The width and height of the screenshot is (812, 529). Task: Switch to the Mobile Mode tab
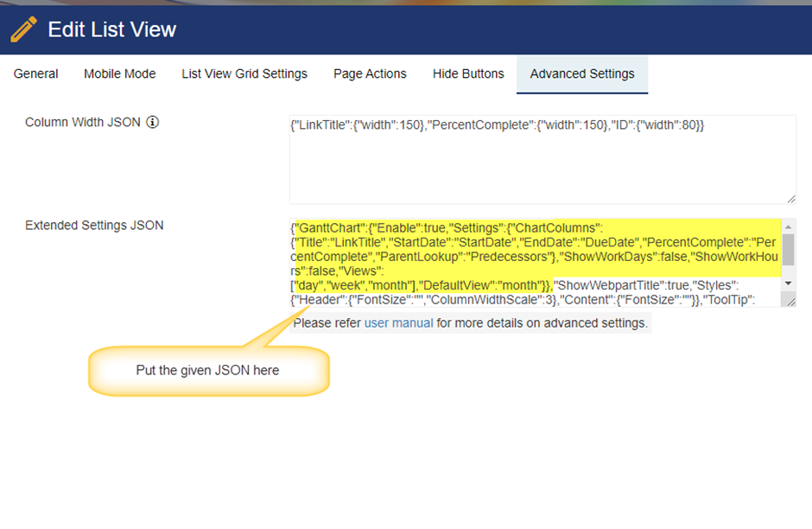(x=120, y=74)
